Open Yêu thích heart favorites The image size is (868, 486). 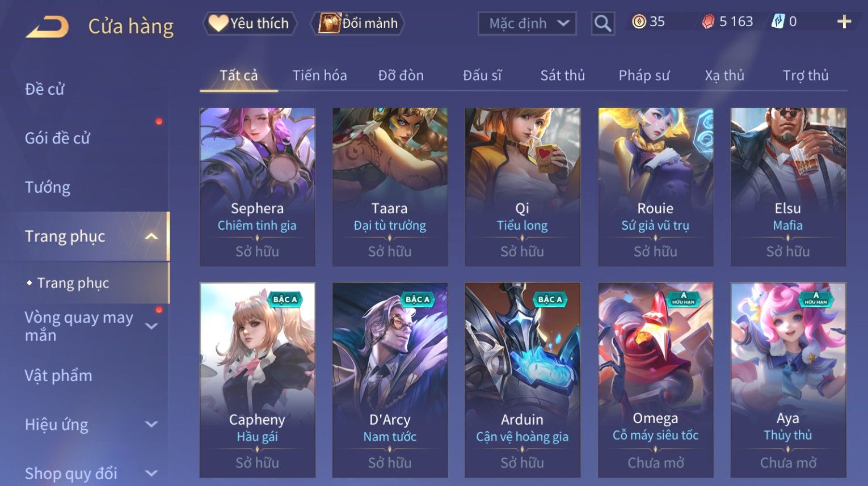coord(250,23)
